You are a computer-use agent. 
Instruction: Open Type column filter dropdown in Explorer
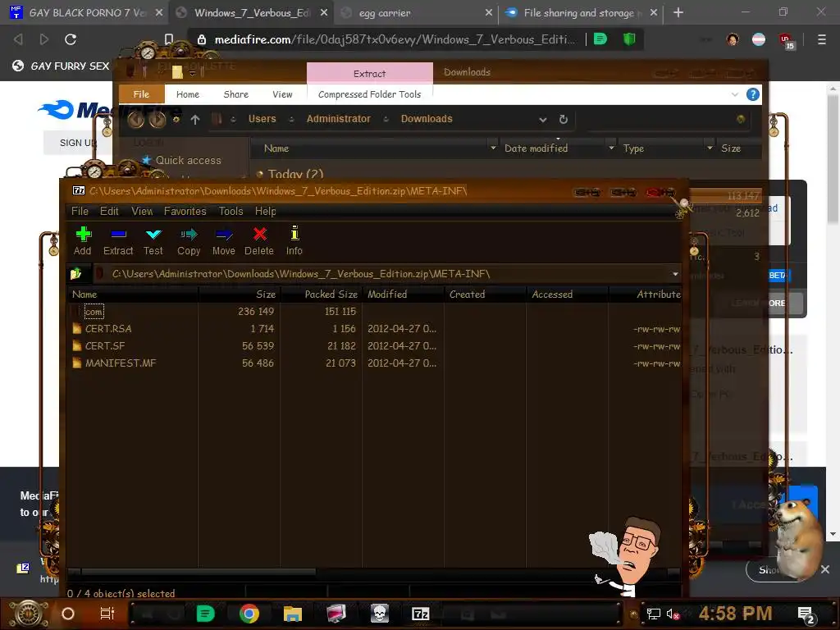pos(710,148)
